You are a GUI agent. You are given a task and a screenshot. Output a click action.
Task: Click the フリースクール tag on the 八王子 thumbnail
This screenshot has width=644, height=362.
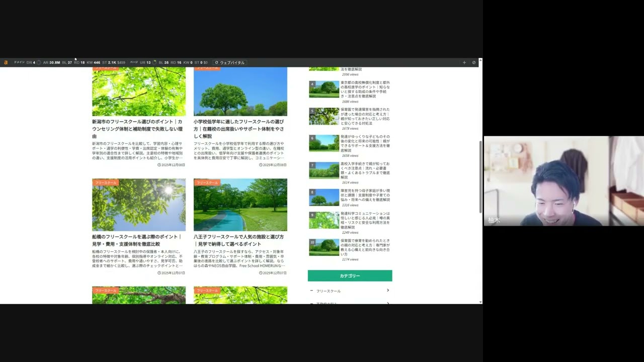click(207, 183)
